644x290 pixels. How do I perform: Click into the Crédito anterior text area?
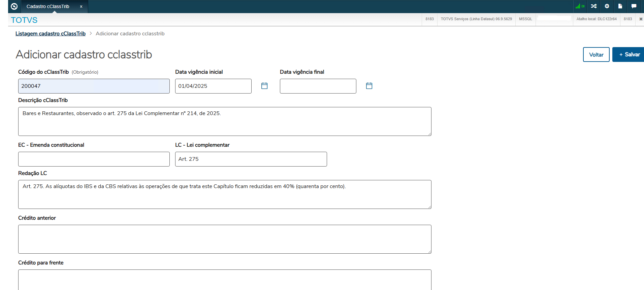tap(225, 239)
